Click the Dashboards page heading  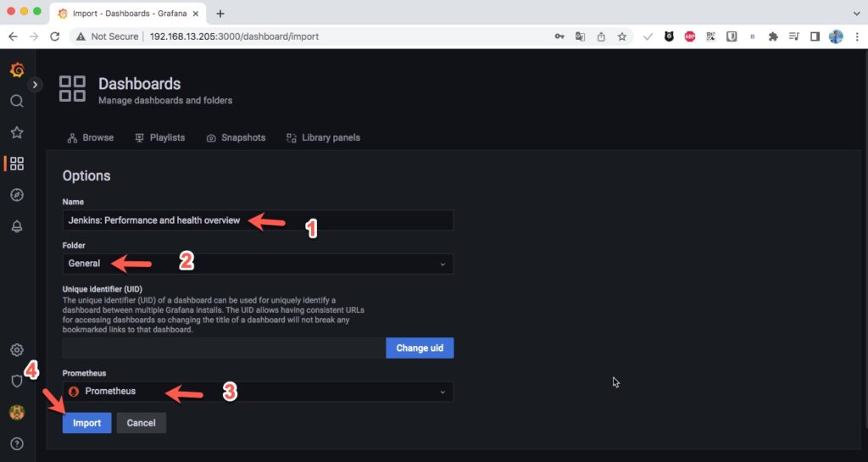pos(140,84)
